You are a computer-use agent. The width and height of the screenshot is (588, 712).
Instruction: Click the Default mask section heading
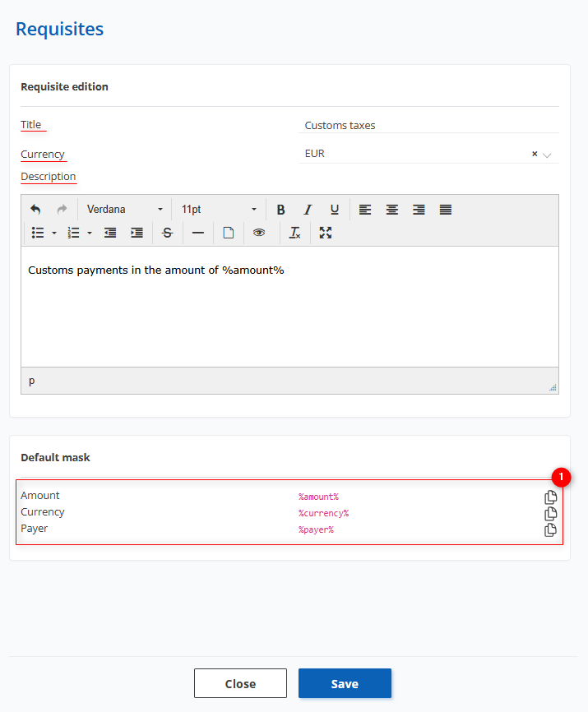[x=55, y=457]
